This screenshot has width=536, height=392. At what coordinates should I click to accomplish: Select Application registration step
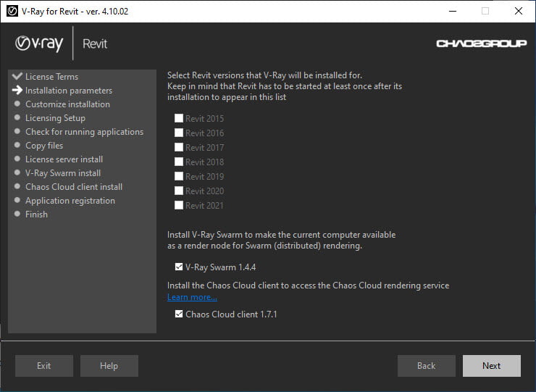70,201
